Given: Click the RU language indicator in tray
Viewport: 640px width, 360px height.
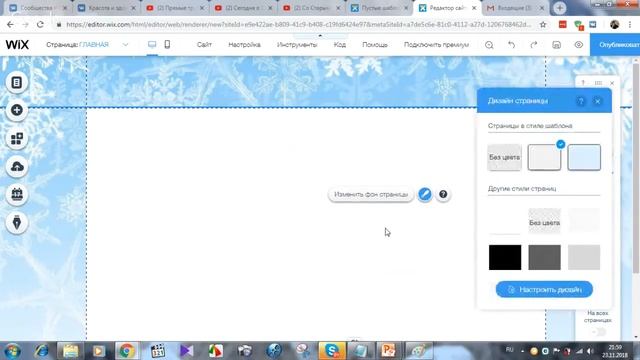Looking at the screenshot, I should pos(509,350).
